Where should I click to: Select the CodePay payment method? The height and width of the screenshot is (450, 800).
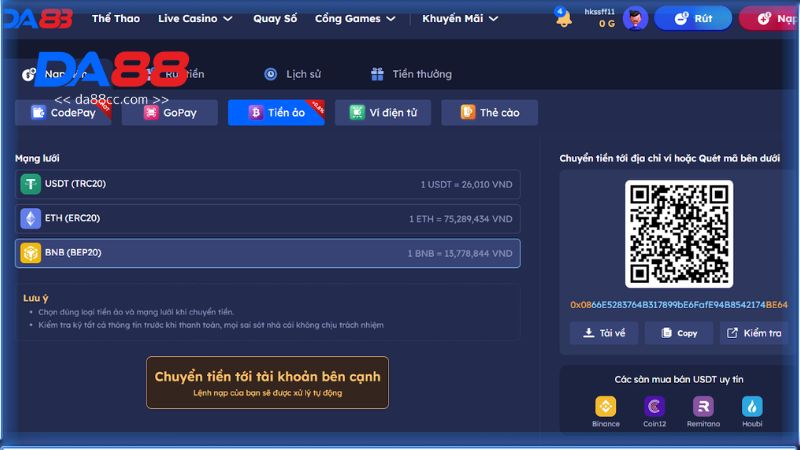coord(63,112)
